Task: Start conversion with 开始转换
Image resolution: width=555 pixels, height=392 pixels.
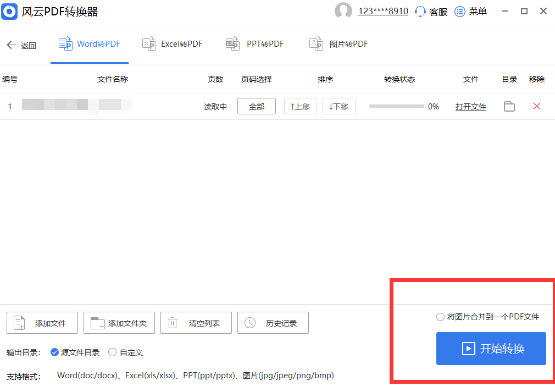Action: coord(491,349)
